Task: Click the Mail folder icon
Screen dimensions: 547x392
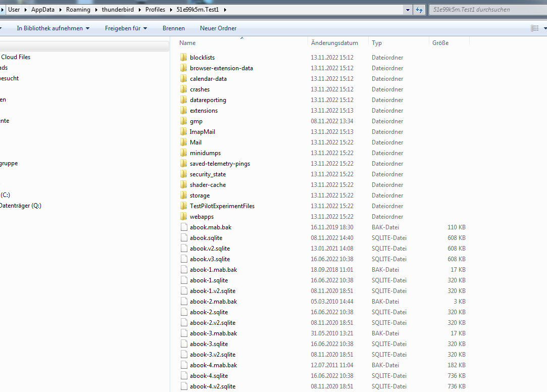Action: (183, 142)
